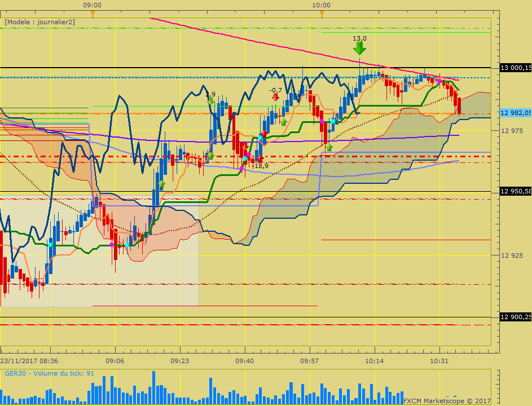Click the 18,9 trade result label
The image size is (532, 406).
(x=261, y=166)
